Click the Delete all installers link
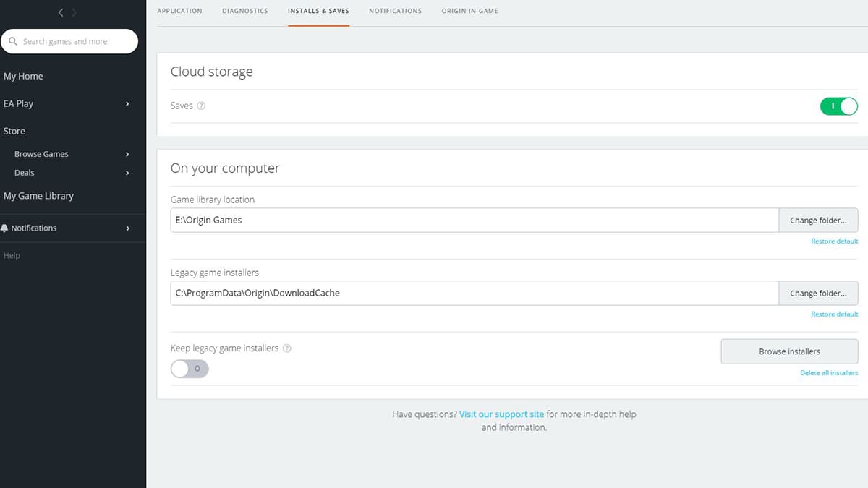 pos(828,372)
